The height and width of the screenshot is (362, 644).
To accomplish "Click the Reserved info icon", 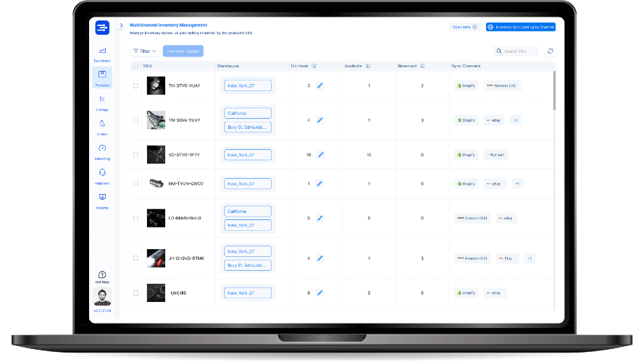I will [422, 66].
